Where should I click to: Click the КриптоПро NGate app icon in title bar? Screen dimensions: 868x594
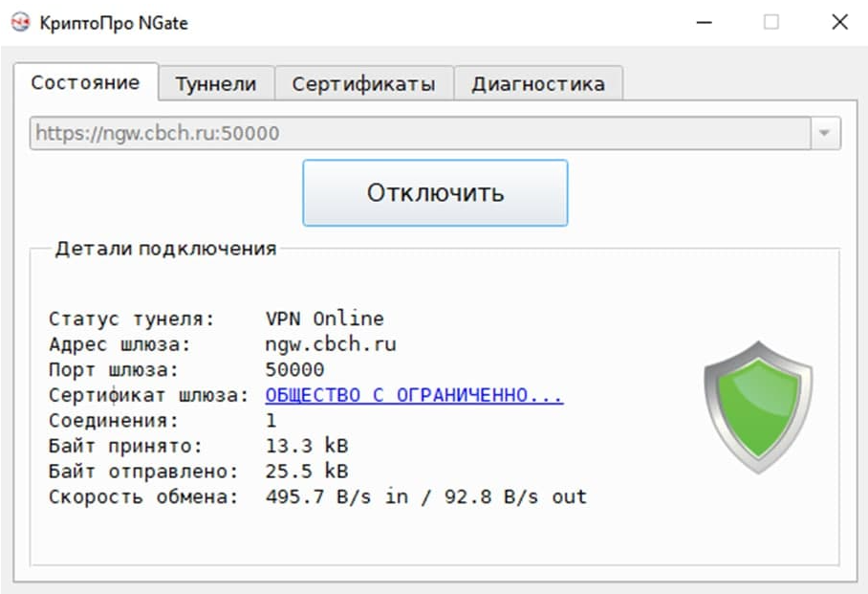tap(20, 23)
